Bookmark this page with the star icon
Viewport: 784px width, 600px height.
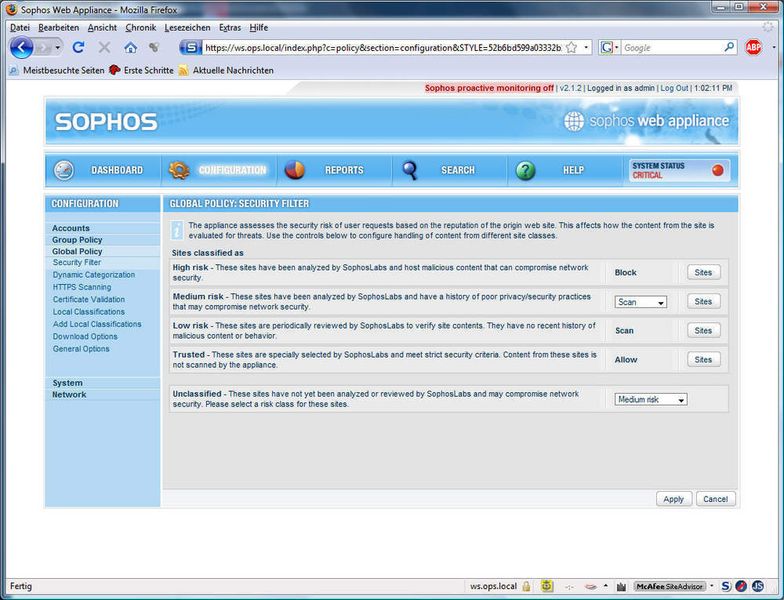[x=572, y=48]
